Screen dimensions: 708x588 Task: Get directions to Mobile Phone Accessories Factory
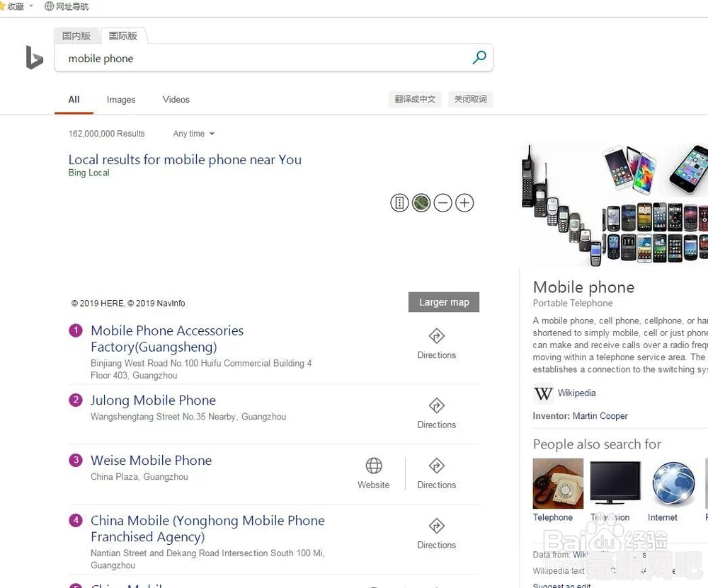click(x=437, y=344)
